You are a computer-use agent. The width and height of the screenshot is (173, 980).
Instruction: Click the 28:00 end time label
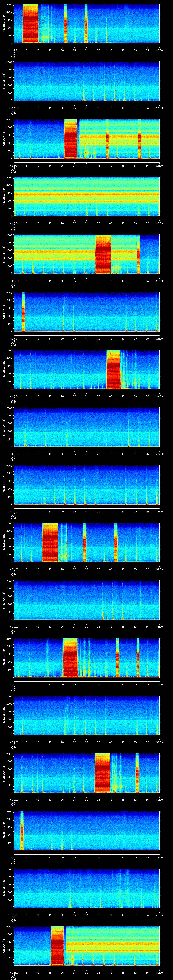pyautogui.click(x=159, y=339)
